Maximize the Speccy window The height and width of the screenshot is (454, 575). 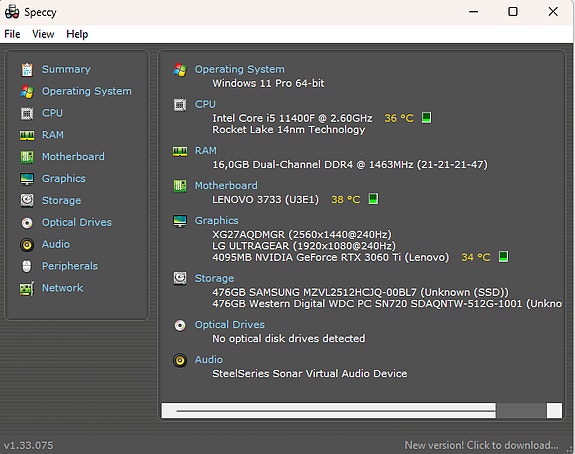(x=513, y=12)
